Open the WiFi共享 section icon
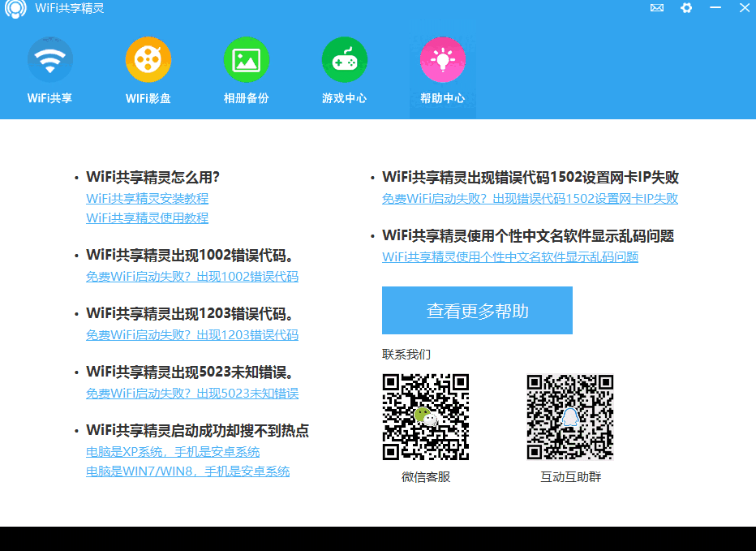The height and width of the screenshot is (551, 756). (50, 60)
